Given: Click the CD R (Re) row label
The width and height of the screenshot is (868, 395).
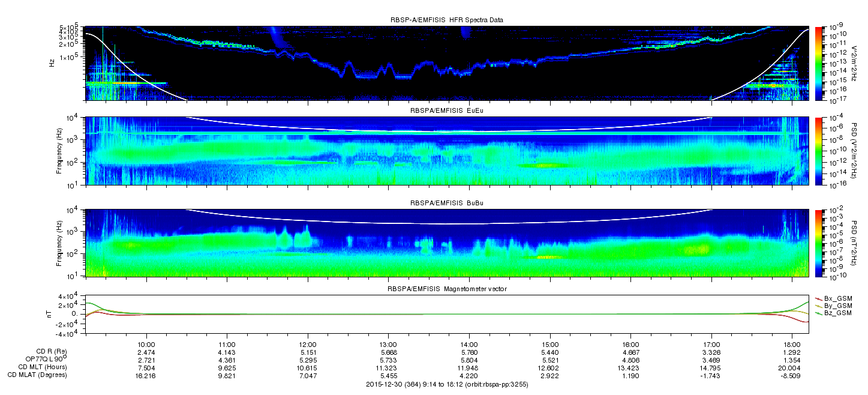Looking at the screenshot, I should 50,351.
